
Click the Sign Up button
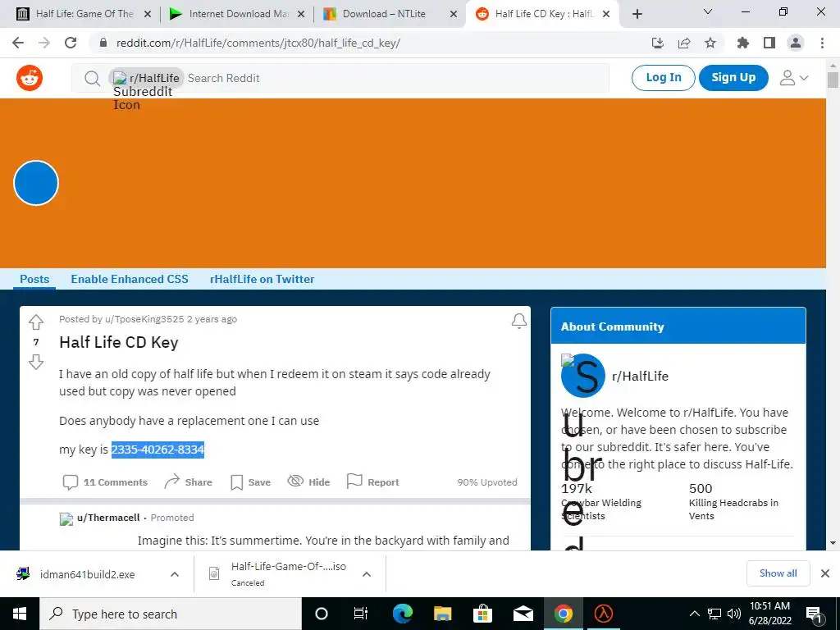point(733,78)
